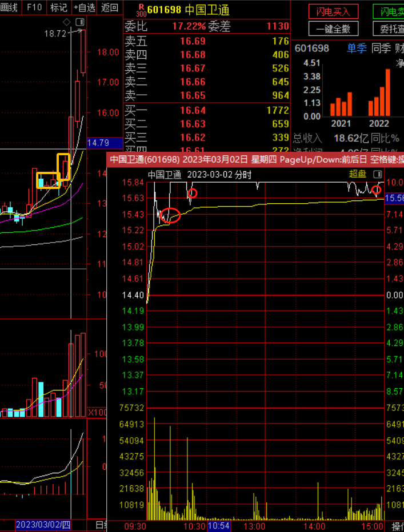Open F10 company information
404x532 pixels.
34,7
